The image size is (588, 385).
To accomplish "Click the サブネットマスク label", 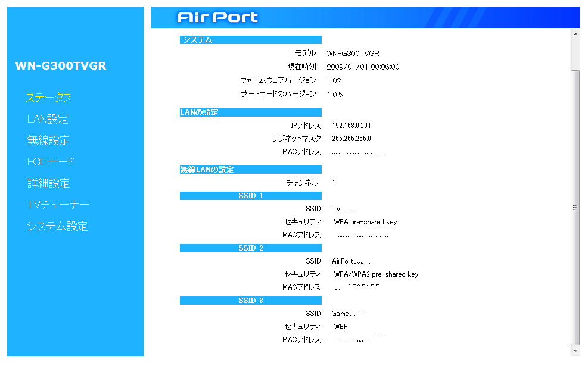I will point(296,139).
